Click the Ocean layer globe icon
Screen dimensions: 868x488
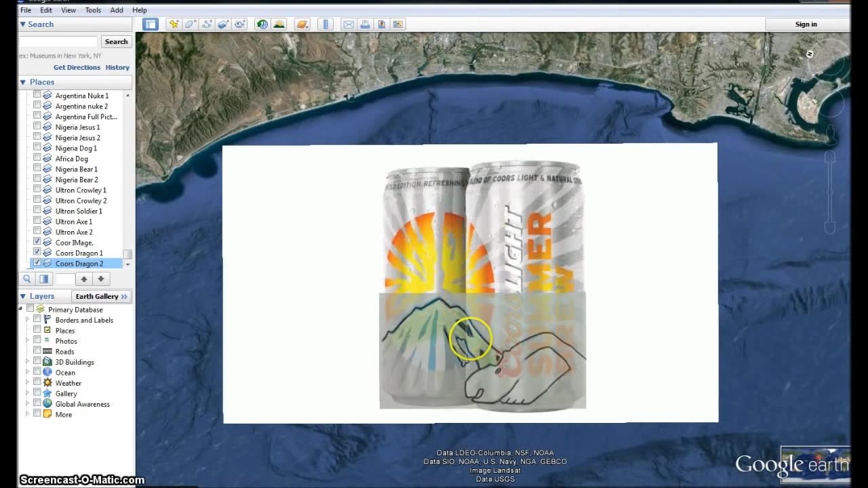(47, 372)
